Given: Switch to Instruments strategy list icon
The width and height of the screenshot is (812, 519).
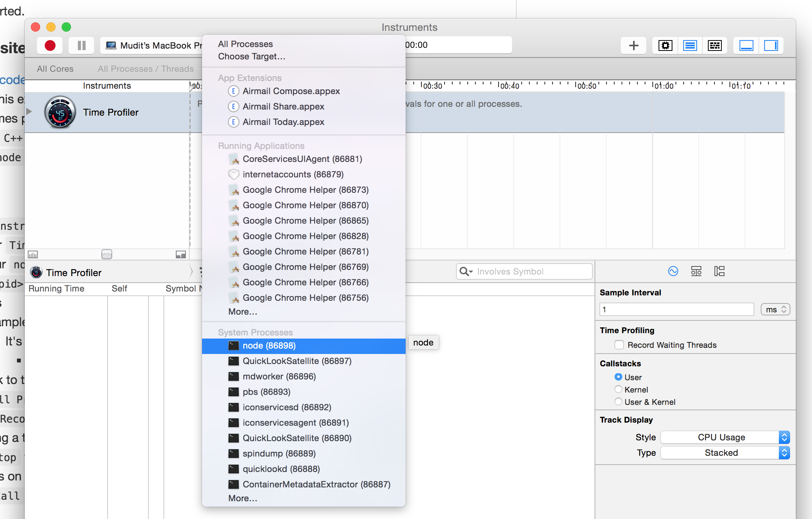Looking at the screenshot, I should (690, 45).
